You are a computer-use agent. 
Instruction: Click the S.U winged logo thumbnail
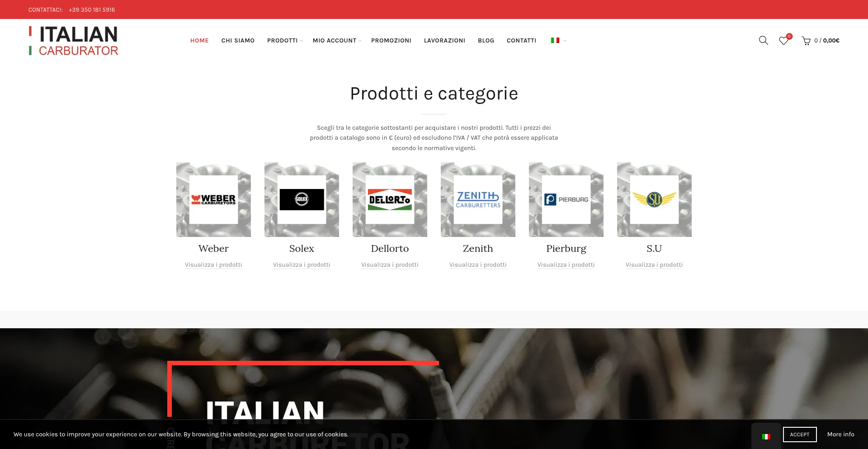(654, 199)
